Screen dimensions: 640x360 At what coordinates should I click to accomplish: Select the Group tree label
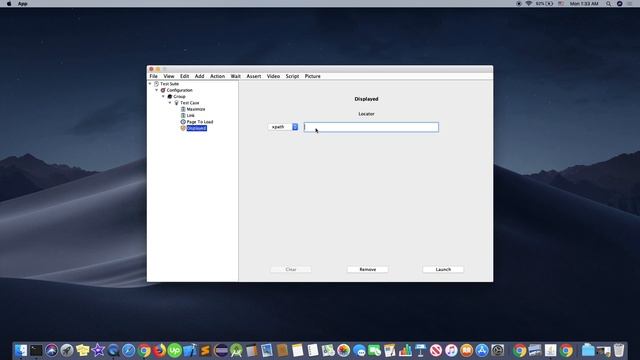[x=179, y=96]
